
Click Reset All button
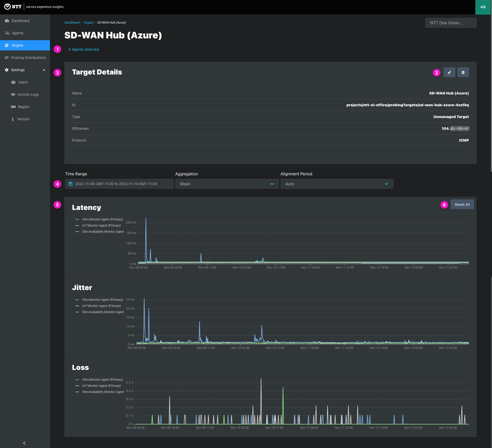click(x=462, y=205)
